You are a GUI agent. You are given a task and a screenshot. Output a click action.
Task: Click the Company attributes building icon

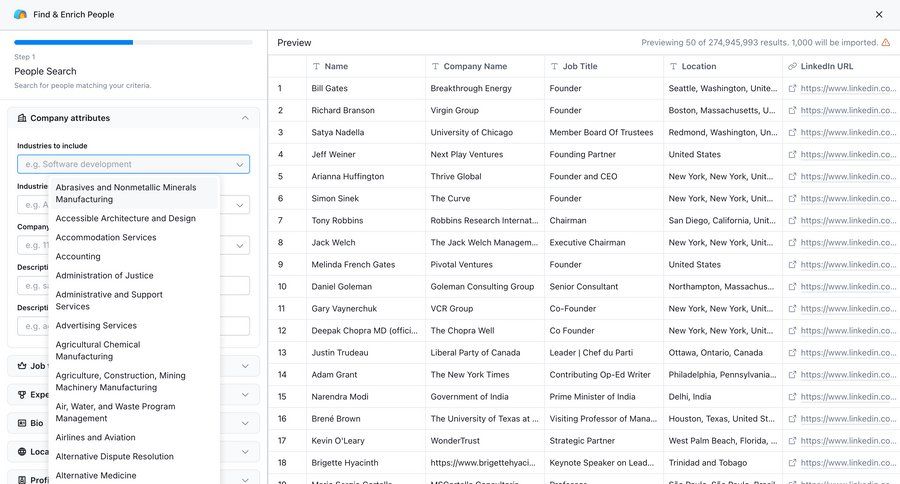(22, 118)
